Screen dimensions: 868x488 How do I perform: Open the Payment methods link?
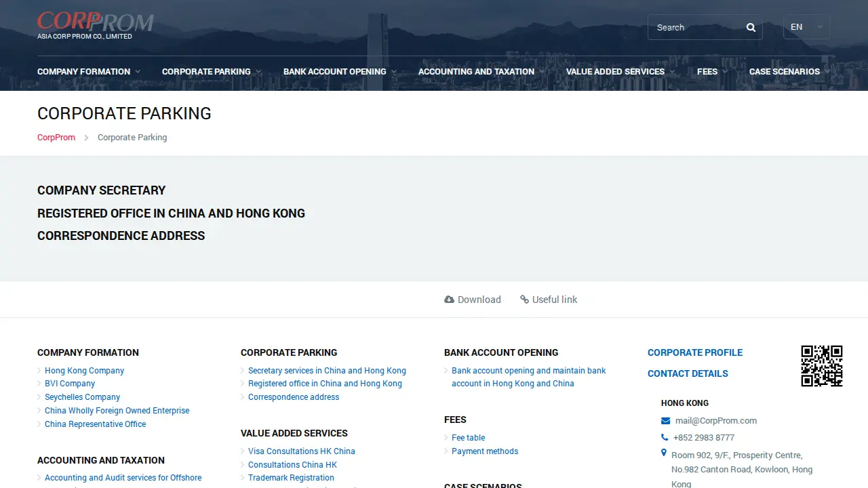(485, 451)
